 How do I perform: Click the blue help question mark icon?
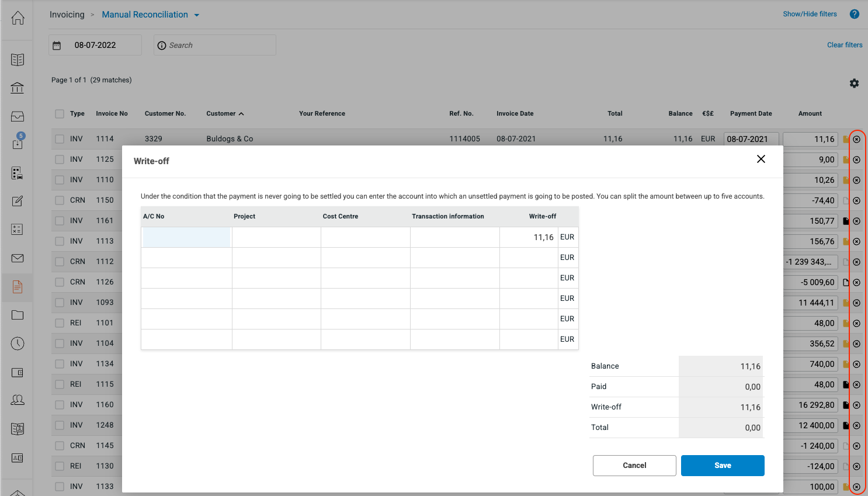[855, 14]
